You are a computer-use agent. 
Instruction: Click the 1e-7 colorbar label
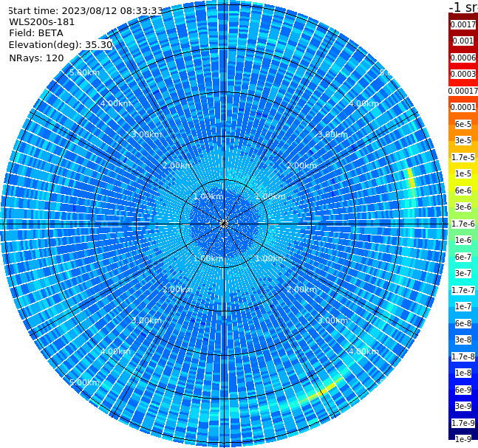(463, 306)
